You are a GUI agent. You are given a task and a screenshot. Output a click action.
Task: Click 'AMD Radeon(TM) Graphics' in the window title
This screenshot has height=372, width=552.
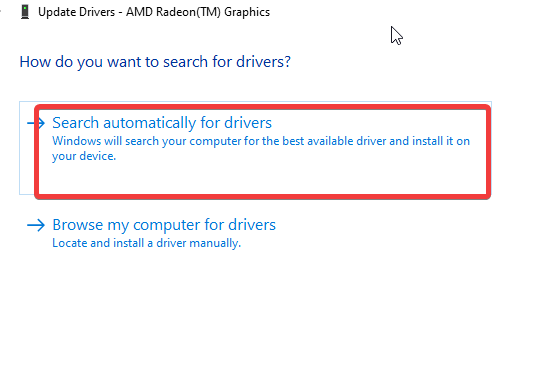[198, 12]
